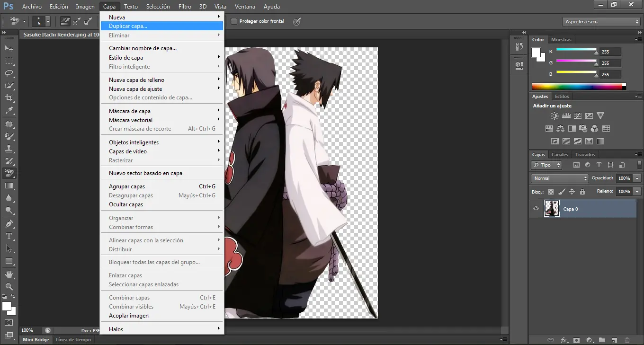This screenshot has width=644, height=345.
Task: Toggle layer filtering switch on or off
Action: [640, 165]
